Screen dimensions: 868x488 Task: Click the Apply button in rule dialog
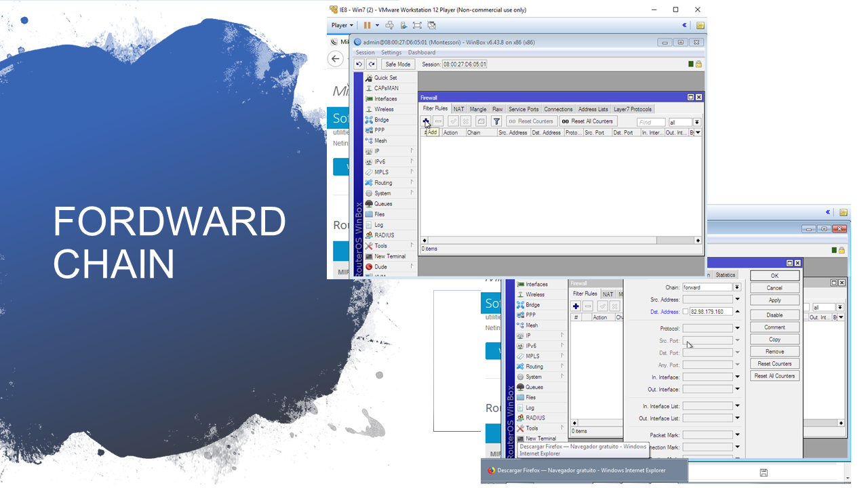(x=774, y=300)
